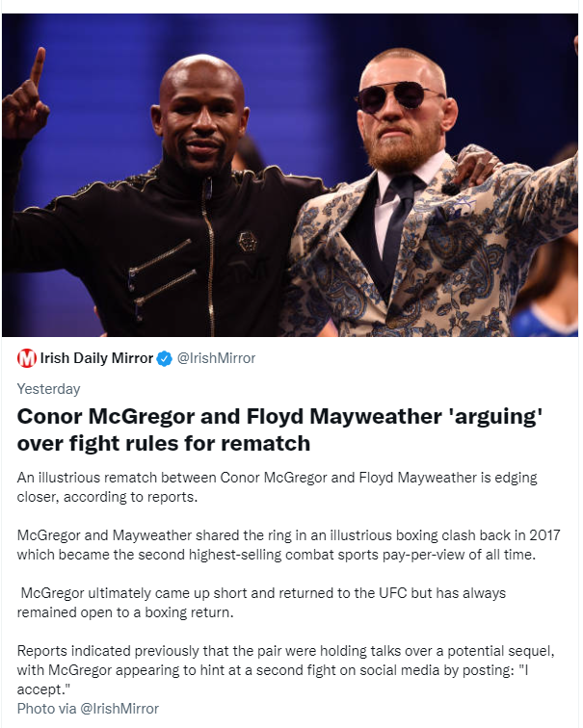583x728 pixels.
Task: Click the 'Photo via @IrishMirror' credit
Action: 88,709
